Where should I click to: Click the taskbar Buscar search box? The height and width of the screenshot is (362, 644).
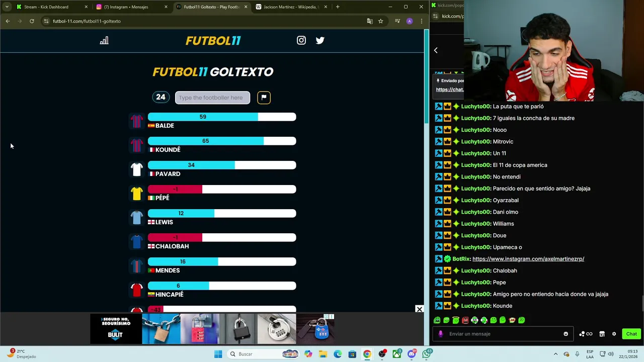pyautogui.click(x=264, y=354)
